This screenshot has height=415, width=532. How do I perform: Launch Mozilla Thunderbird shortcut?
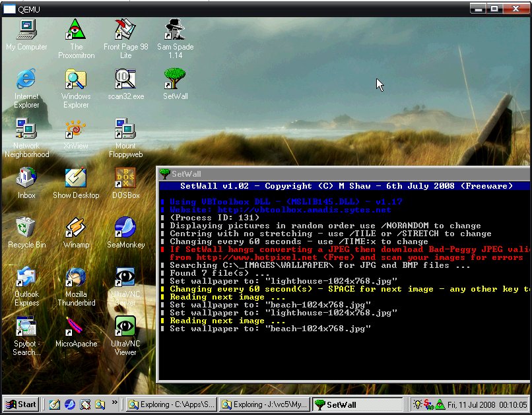coord(76,286)
